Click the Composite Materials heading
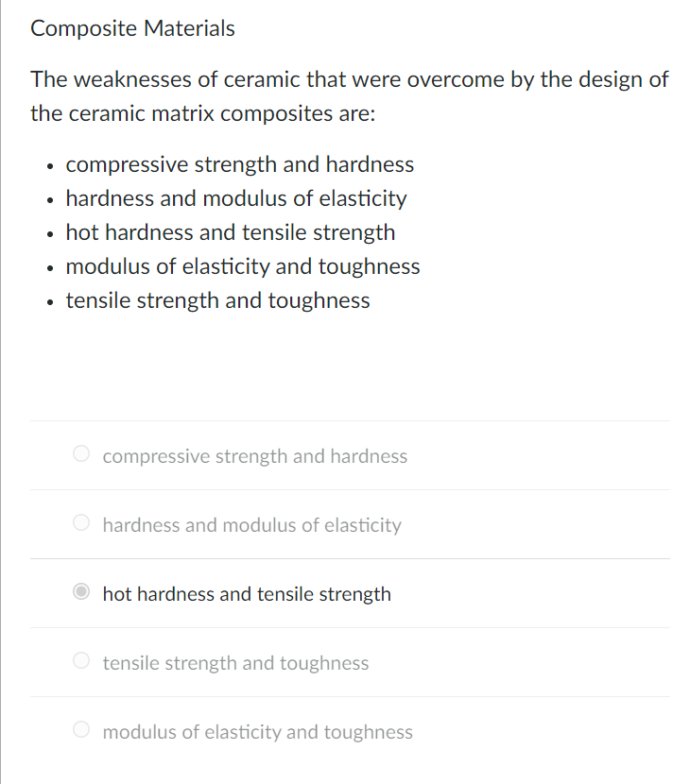 132,28
